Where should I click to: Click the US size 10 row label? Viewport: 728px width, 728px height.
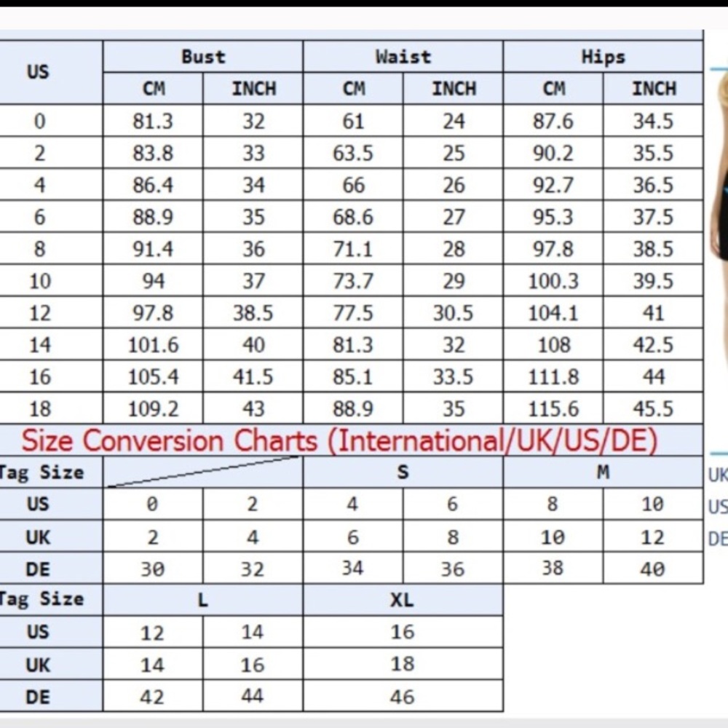(x=39, y=281)
